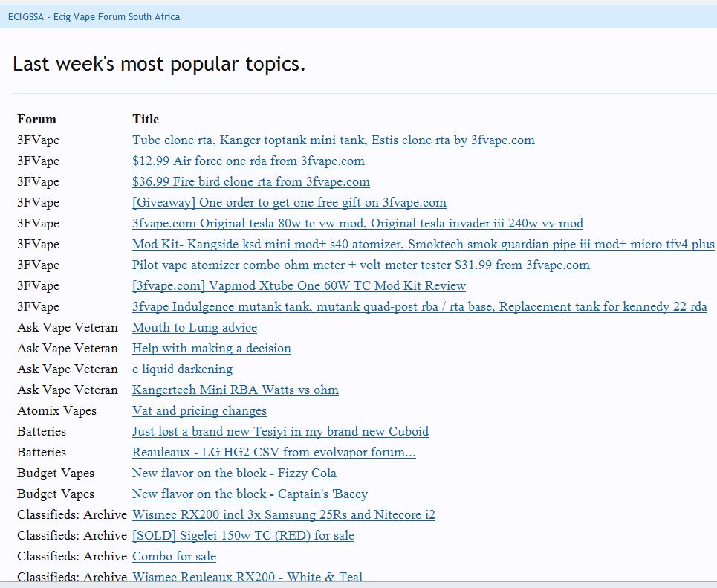Open 'Pilot vape atomizer combo ohm meter' topic

[361, 265]
